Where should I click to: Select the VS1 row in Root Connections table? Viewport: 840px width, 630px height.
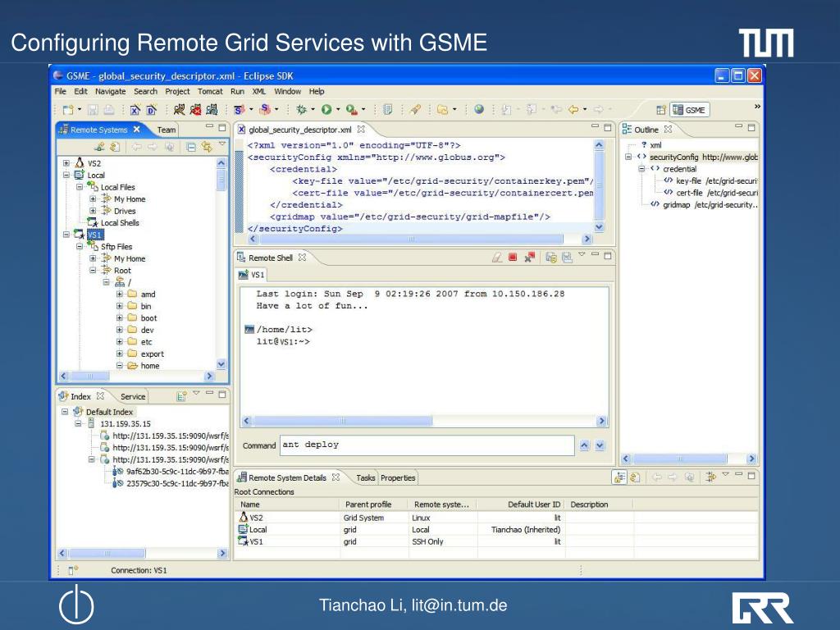[x=496, y=541]
